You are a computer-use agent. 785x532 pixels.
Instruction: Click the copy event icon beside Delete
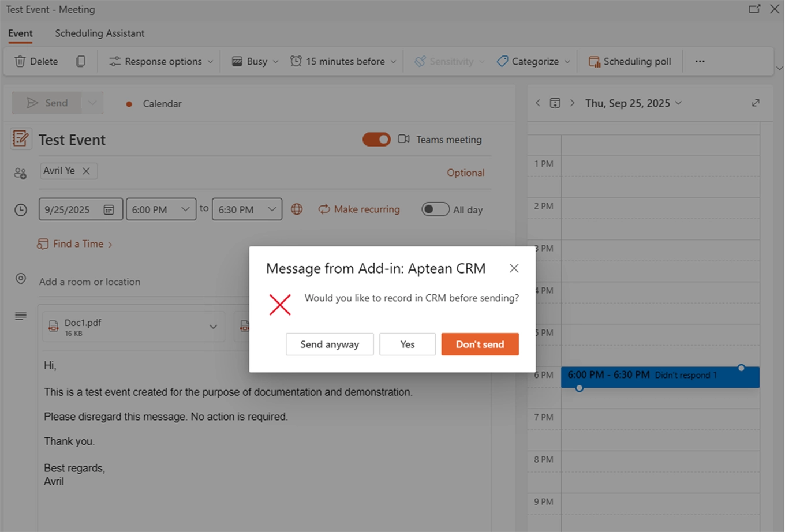click(x=81, y=61)
